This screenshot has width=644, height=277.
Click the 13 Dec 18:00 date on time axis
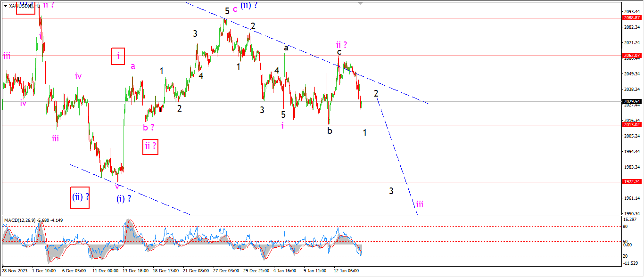pyautogui.click(x=135, y=271)
